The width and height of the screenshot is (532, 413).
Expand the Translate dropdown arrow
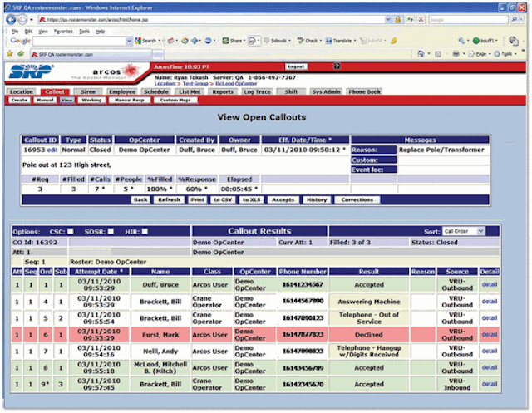click(355, 41)
